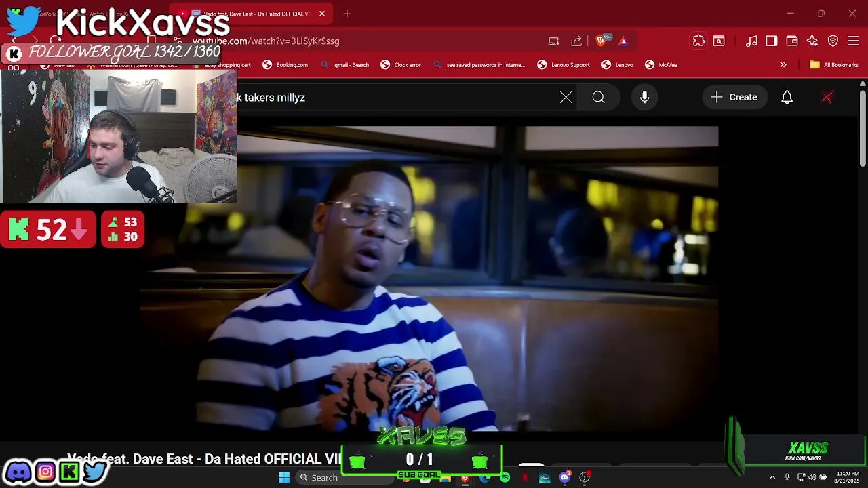
Task: Show hidden system tray icons
Action: point(772,477)
